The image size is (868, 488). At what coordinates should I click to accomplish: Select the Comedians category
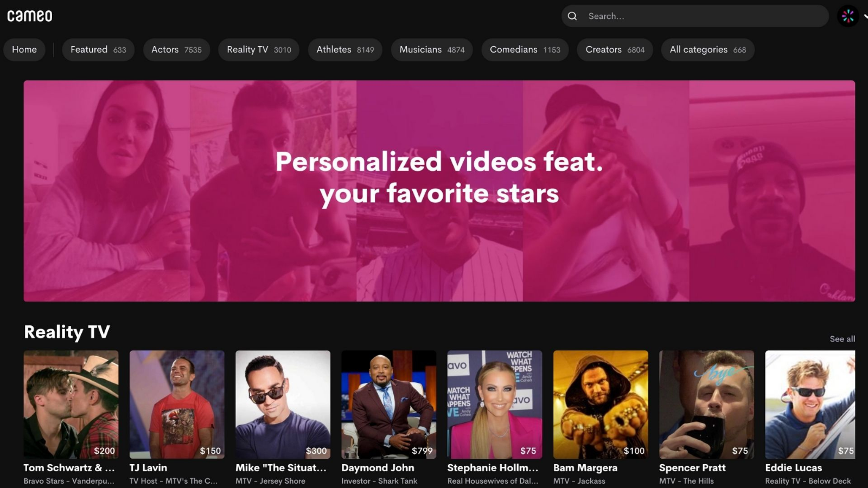[x=525, y=50]
